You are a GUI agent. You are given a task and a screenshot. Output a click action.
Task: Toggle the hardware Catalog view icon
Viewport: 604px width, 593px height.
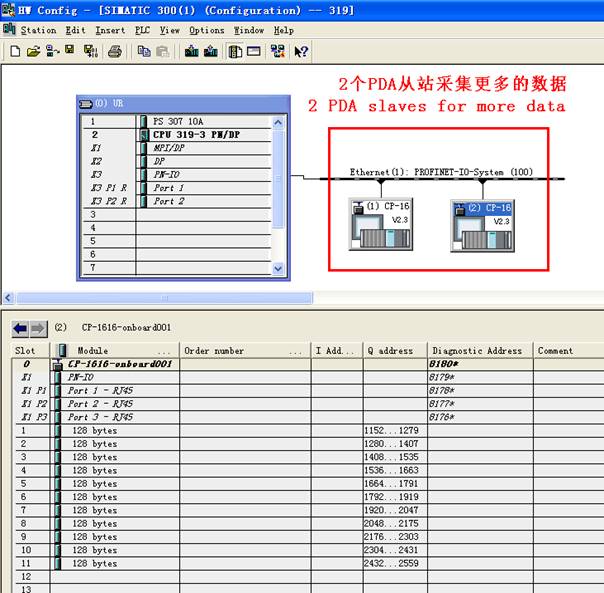235,51
